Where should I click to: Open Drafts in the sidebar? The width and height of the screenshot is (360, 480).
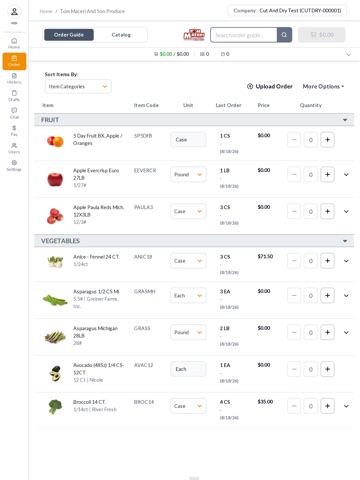14,96
